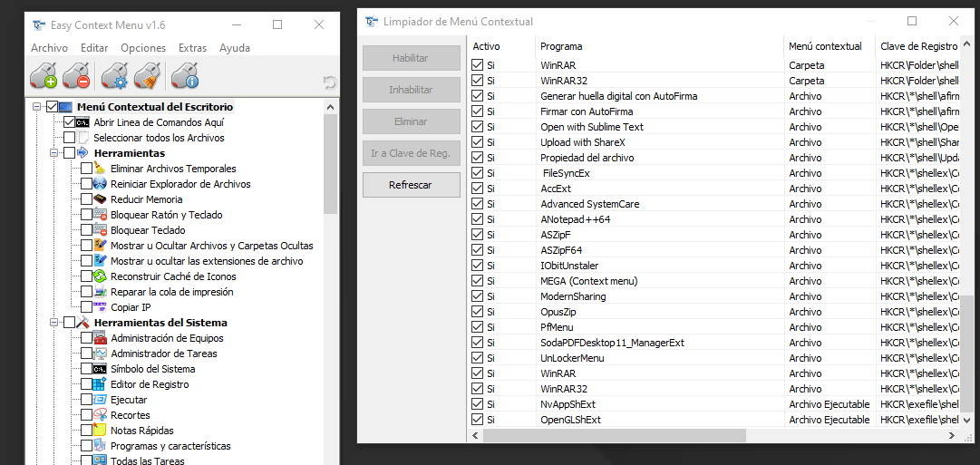This screenshot has height=465, width=980.
Task: Uncheck Abrir Linea de Comandos Aquí
Action: pos(70,122)
